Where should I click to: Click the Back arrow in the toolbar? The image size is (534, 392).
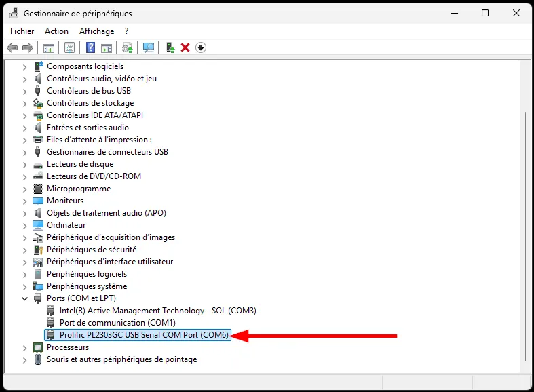(x=12, y=47)
